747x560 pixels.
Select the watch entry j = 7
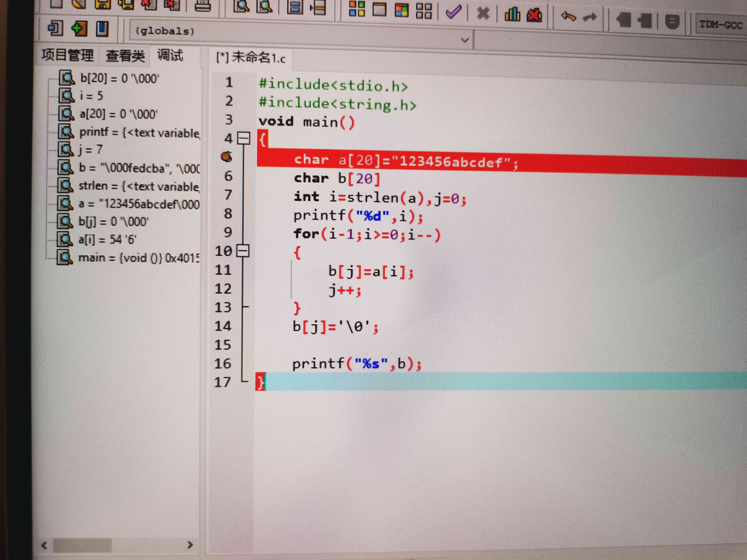(x=90, y=149)
